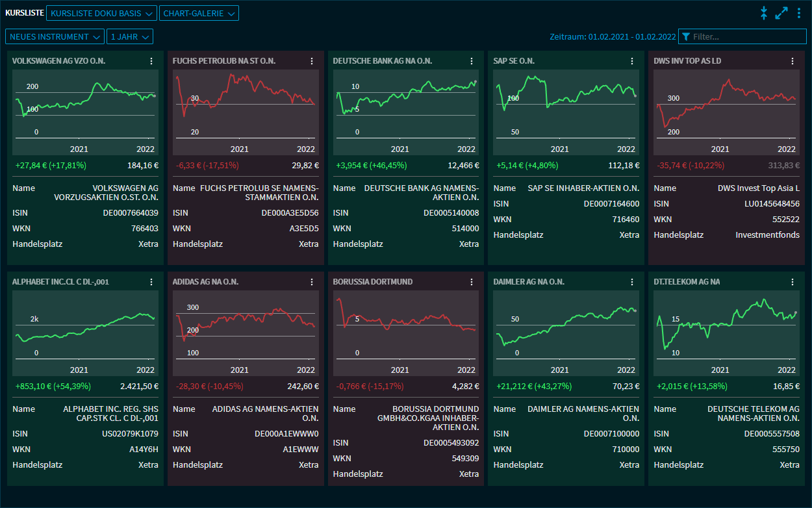812x508 pixels.
Task: Click the expand to fullscreen arrows icon
Action: [781, 13]
